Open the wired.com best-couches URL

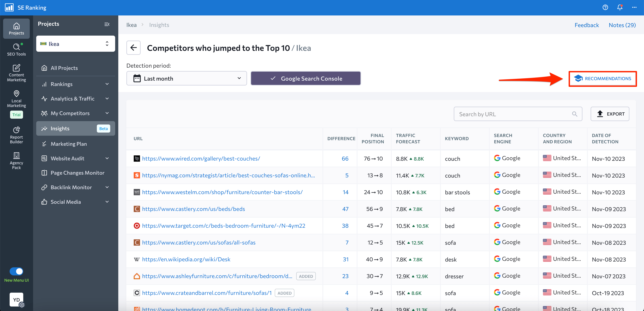tap(201, 159)
